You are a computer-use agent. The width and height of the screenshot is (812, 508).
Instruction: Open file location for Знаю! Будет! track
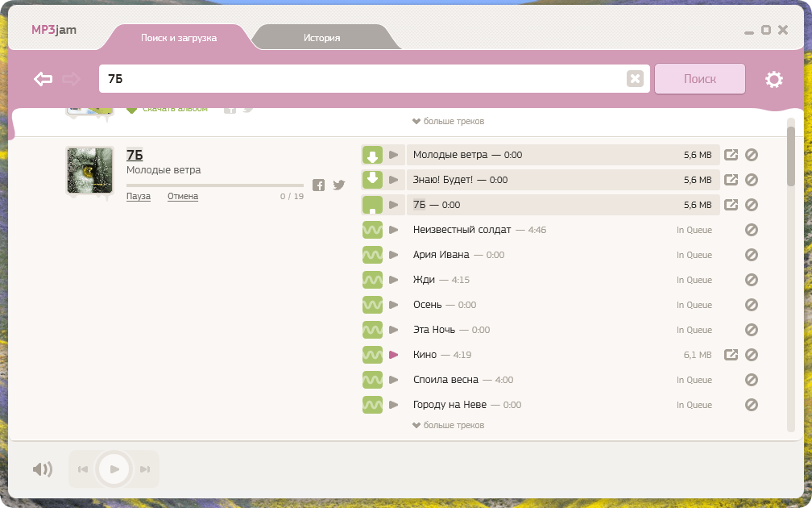point(731,179)
